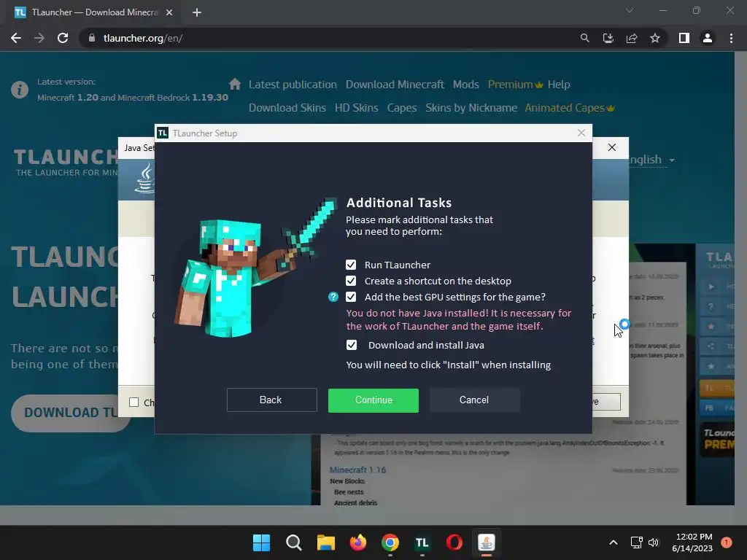Go Back in TLauncher Setup
This screenshot has width=747, height=560.
pos(271,400)
